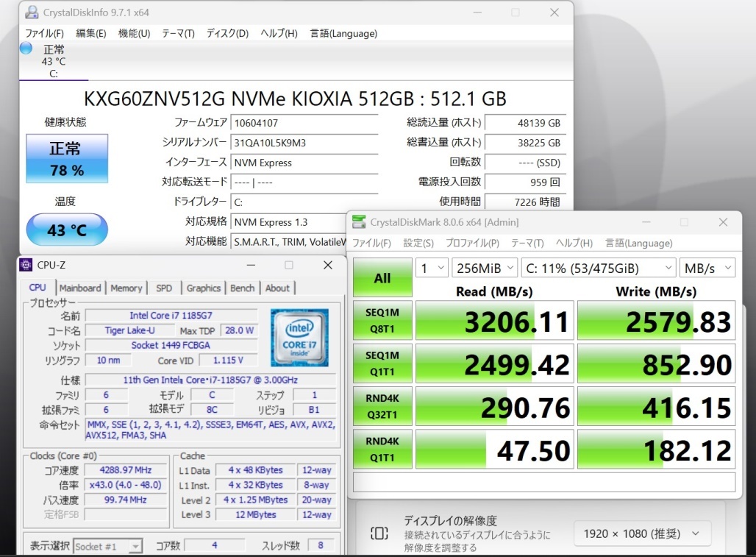The height and width of the screenshot is (557, 756).
Task: Click the CPU-Z icon in its title bar
Action: (x=27, y=265)
